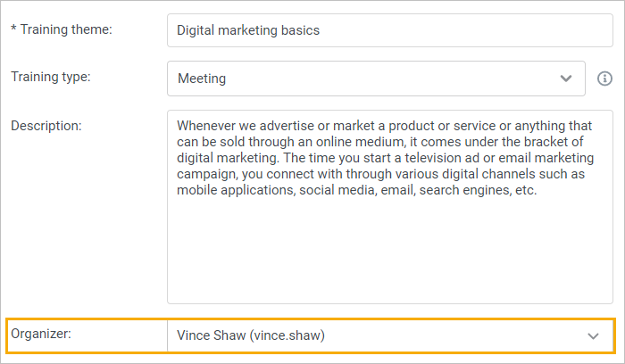Open the Organizer dropdown arrow
This screenshot has height=364, width=625.
pyautogui.click(x=594, y=335)
